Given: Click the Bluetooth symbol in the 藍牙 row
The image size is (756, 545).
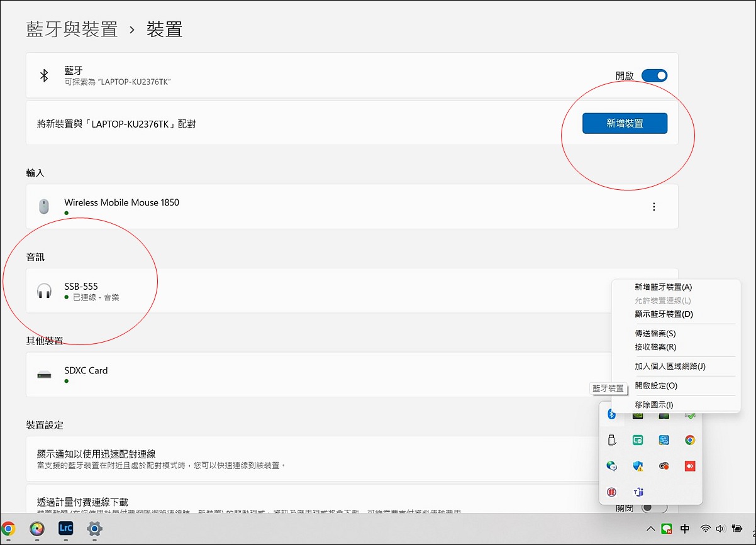Looking at the screenshot, I should (44, 75).
